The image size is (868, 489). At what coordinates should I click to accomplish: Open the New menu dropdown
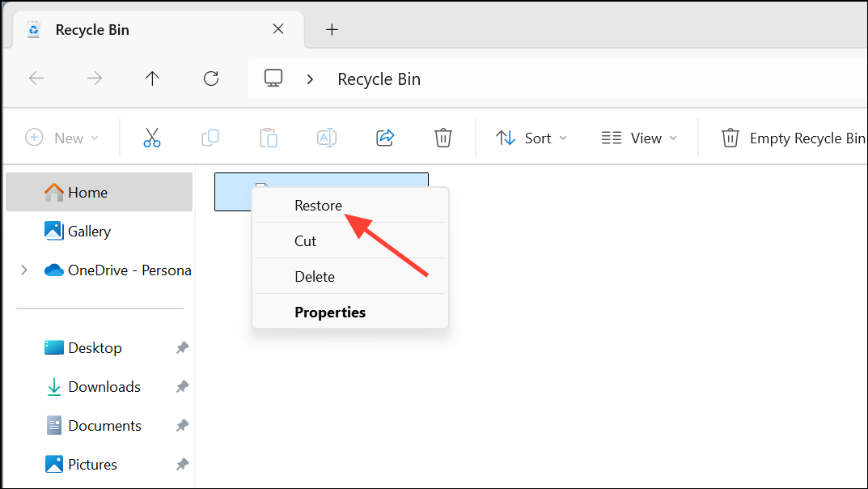click(63, 138)
